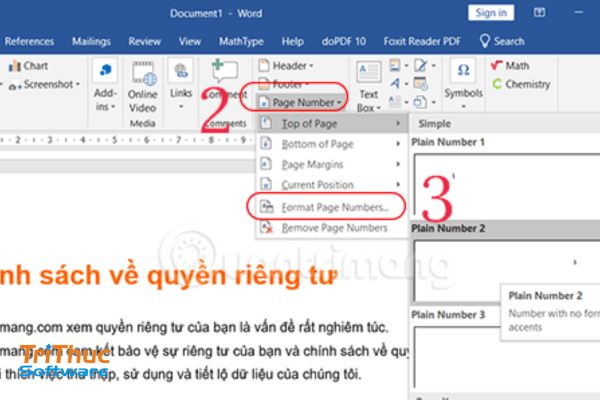Click the Remove Page Numbers icon
The height and width of the screenshot is (400, 600).
pos(266,227)
